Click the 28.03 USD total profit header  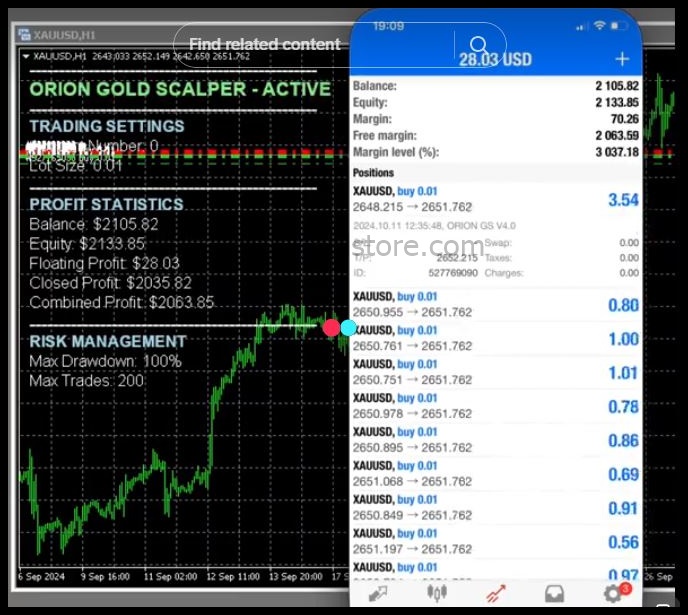(x=495, y=59)
